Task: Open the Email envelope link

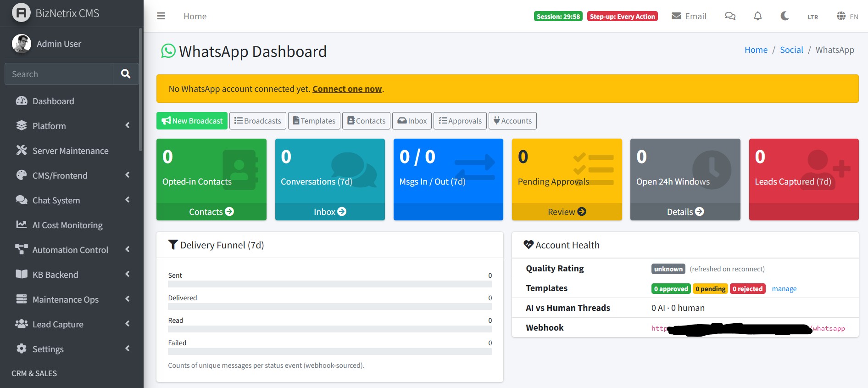Action: click(689, 16)
